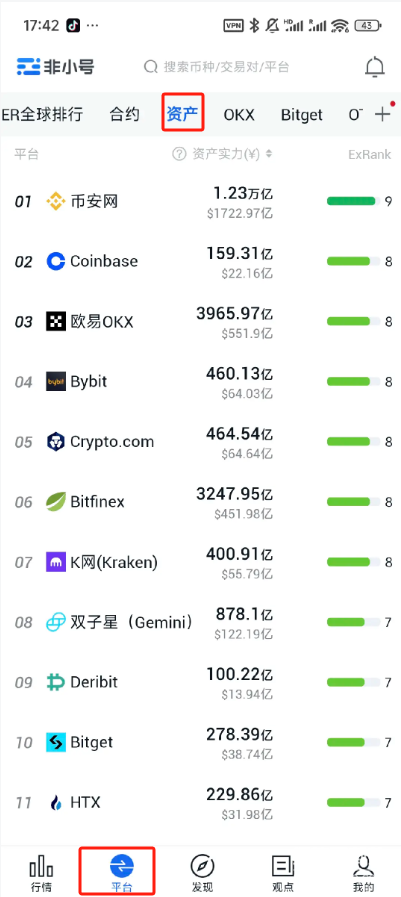Open the 我的 profile icon
The image size is (401, 897).
coord(364,867)
